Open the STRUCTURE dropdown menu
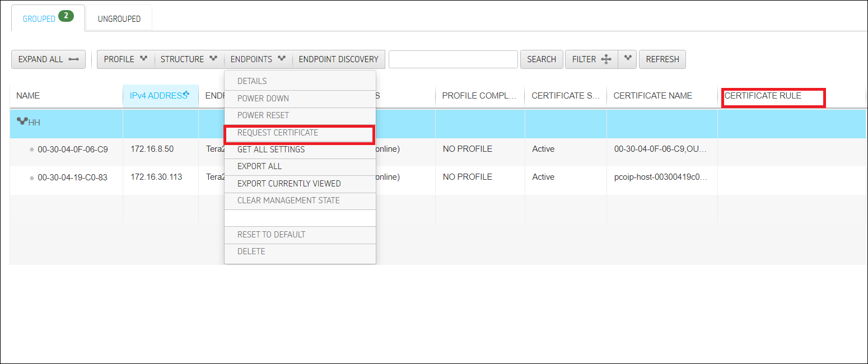 coord(189,59)
